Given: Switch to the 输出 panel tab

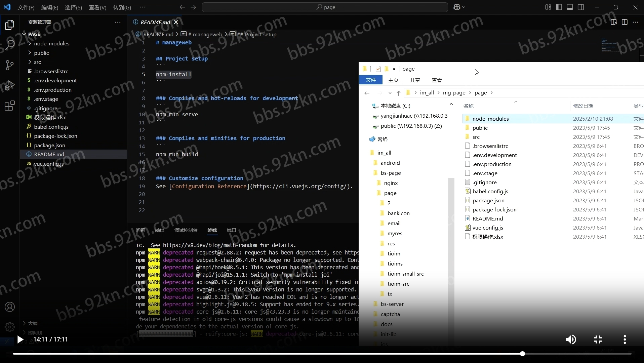Looking at the screenshot, I should coord(160,230).
